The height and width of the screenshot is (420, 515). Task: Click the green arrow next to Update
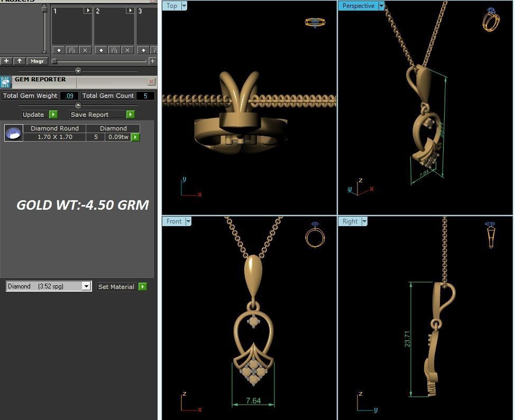click(x=53, y=115)
